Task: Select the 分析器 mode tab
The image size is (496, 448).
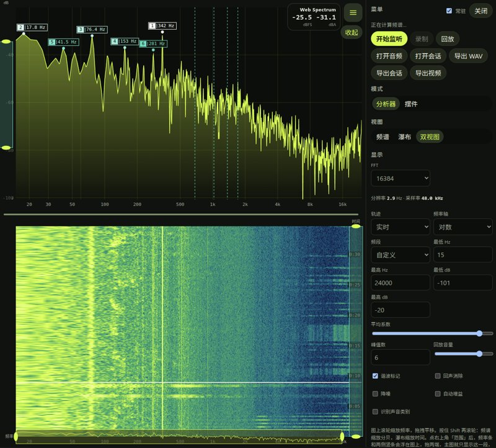Action: [386, 104]
